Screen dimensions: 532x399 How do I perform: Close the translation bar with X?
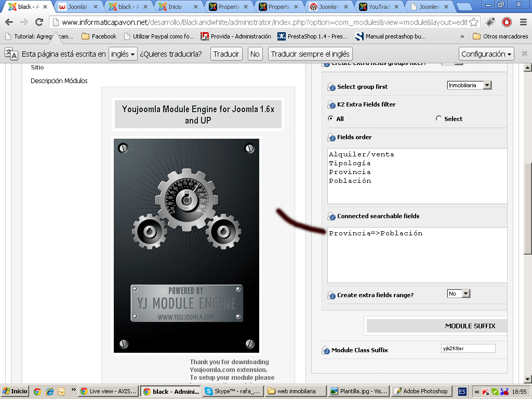tap(525, 54)
